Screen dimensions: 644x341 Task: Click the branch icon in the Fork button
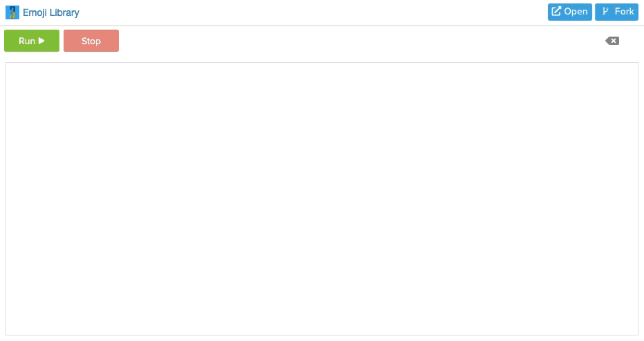[x=605, y=12]
